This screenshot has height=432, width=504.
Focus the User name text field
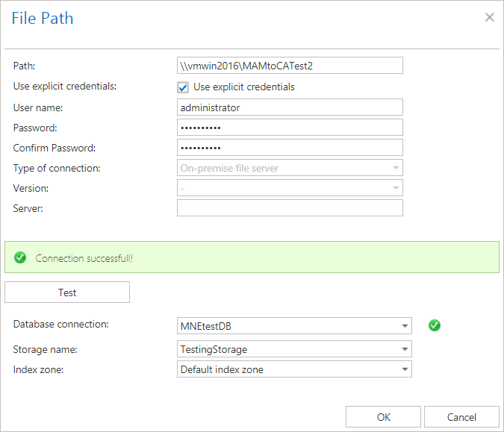click(x=290, y=107)
